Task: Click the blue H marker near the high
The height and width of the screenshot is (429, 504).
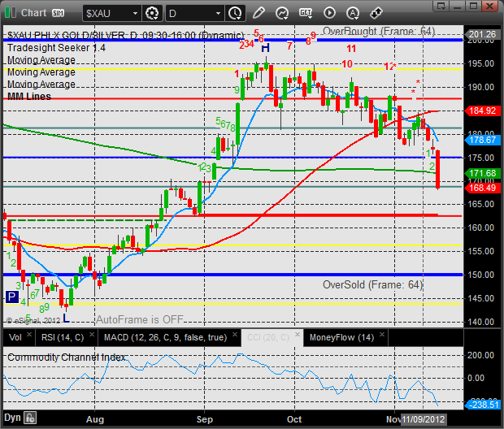Action: coord(266,49)
